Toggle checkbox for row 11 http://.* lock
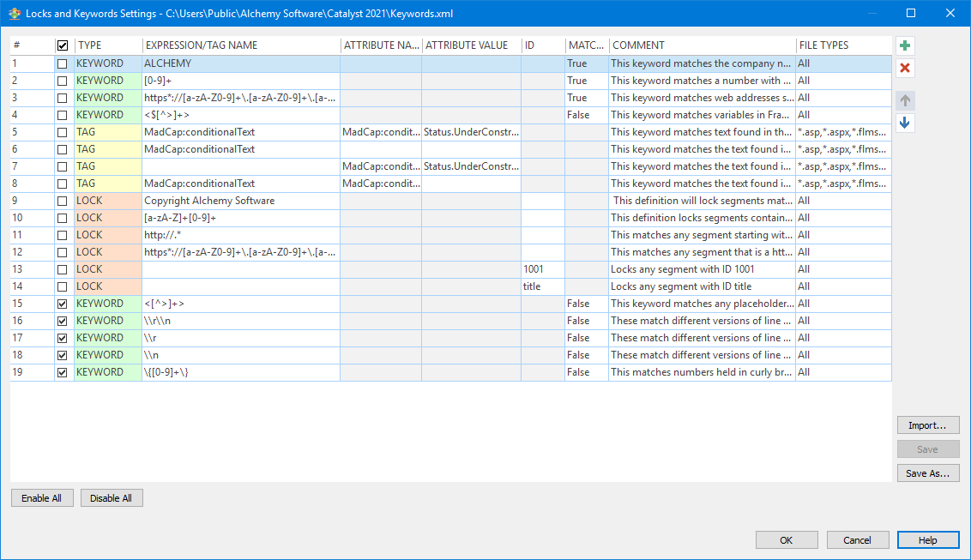The image size is (971, 560). tap(62, 234)
